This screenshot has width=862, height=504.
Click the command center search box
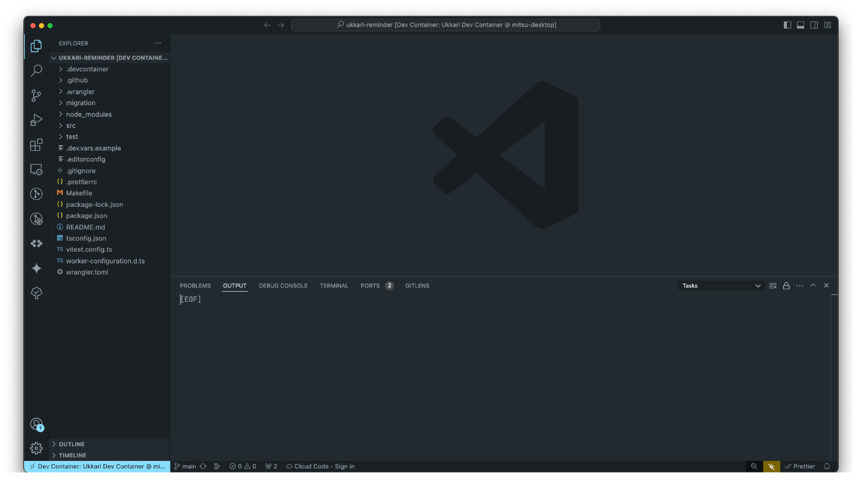[446, 25]
